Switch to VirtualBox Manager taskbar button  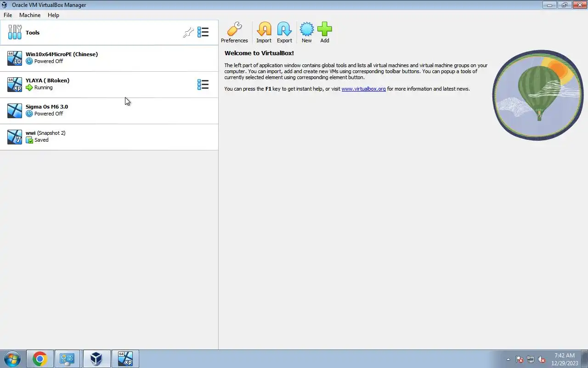pos(96,359)
